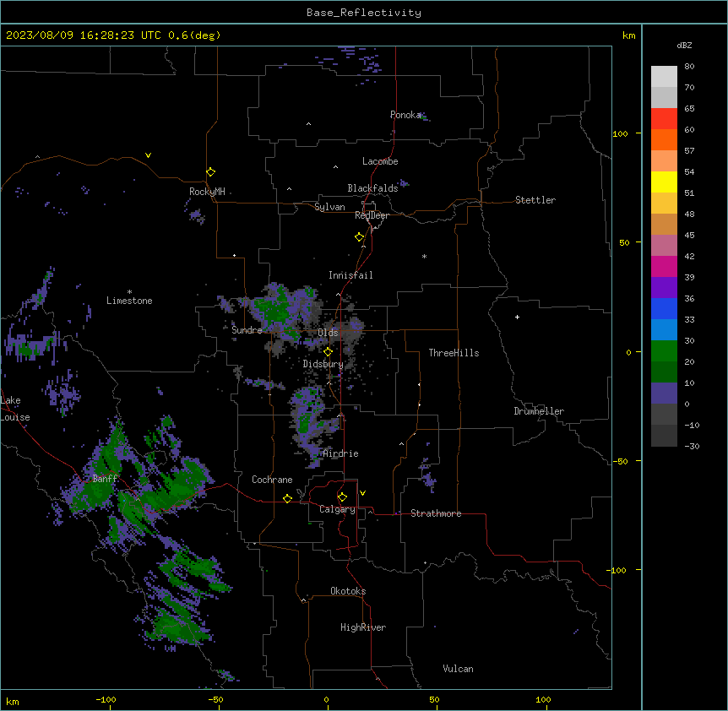Select the ThreeHills label
The height and width of the screenshot is (711, 728).
pos(454,353)
